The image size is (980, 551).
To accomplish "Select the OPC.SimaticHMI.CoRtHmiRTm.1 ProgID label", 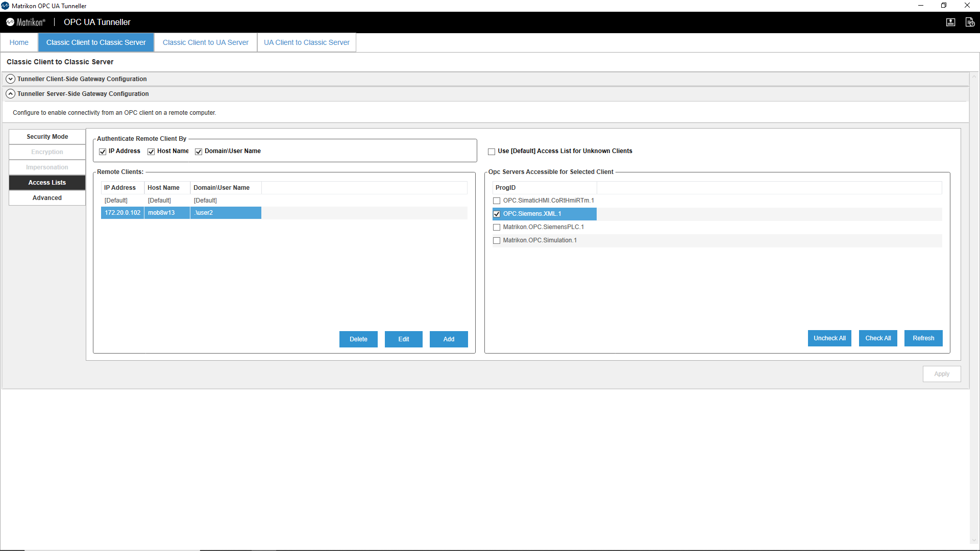I will [548, 201].
